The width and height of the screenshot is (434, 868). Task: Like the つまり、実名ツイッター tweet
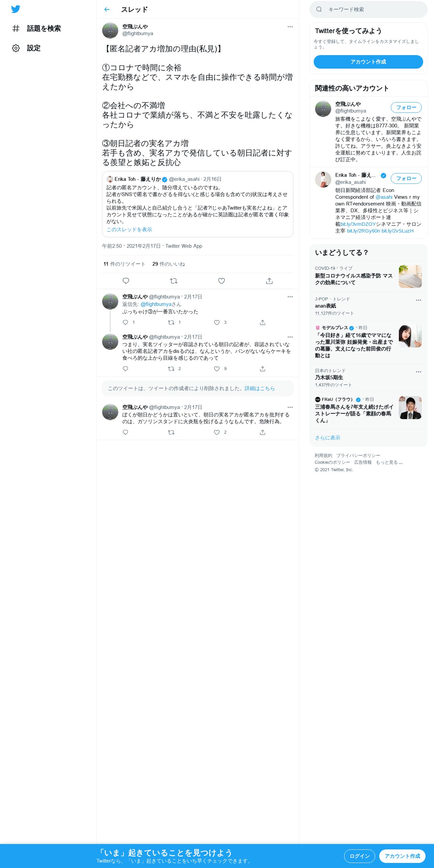coord(217,369)
